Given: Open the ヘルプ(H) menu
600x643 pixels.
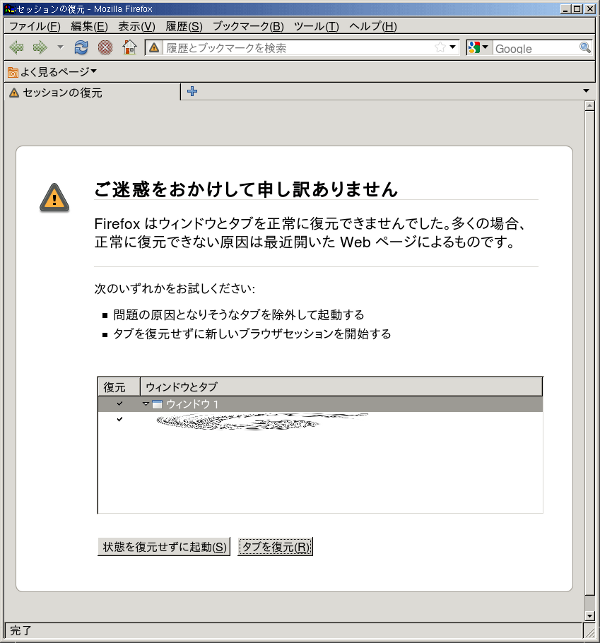Looking at the screenshot, I should pos(373,27).
